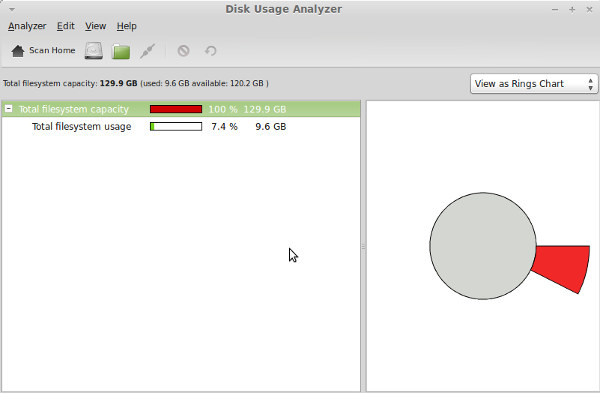Scan a remote folder via plug icon
The width and height of the screenshot is (600, 393).
point(147,51)
